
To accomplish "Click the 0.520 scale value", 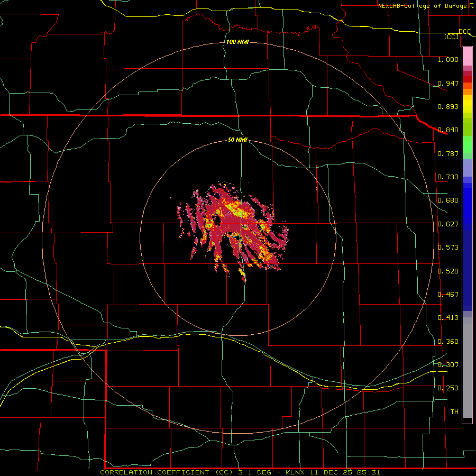I will pyautogui.click(x=448, y=271).
